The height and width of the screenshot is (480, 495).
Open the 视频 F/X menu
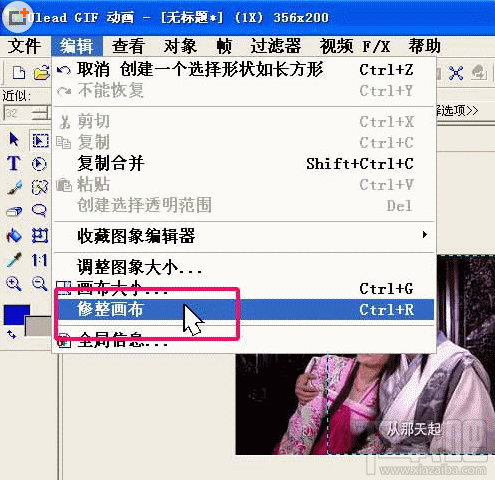tap(355, 46)
